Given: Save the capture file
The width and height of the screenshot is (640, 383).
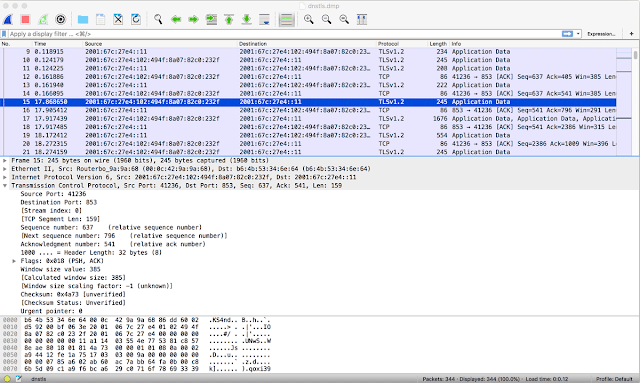Looking at the screenshot, I should pos(100,19).
